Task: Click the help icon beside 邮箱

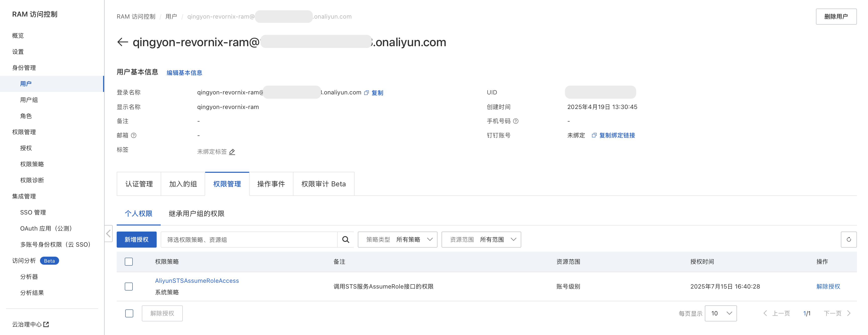Action: point(134,135)
